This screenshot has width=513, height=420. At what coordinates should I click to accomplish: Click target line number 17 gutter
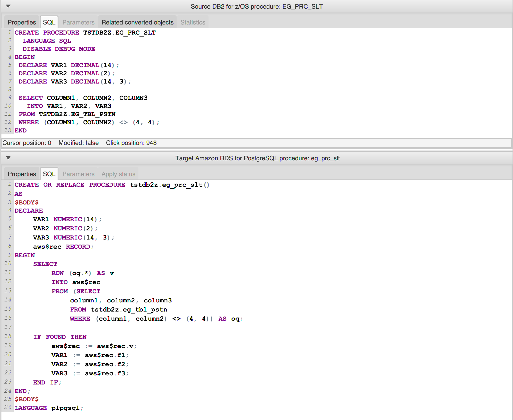tap(8, 327)
